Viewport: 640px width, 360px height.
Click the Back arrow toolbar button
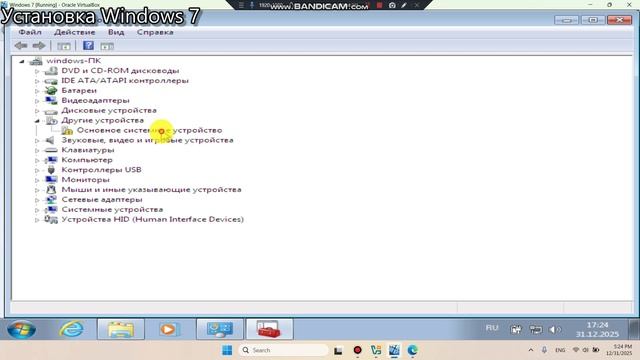(21, 46)
